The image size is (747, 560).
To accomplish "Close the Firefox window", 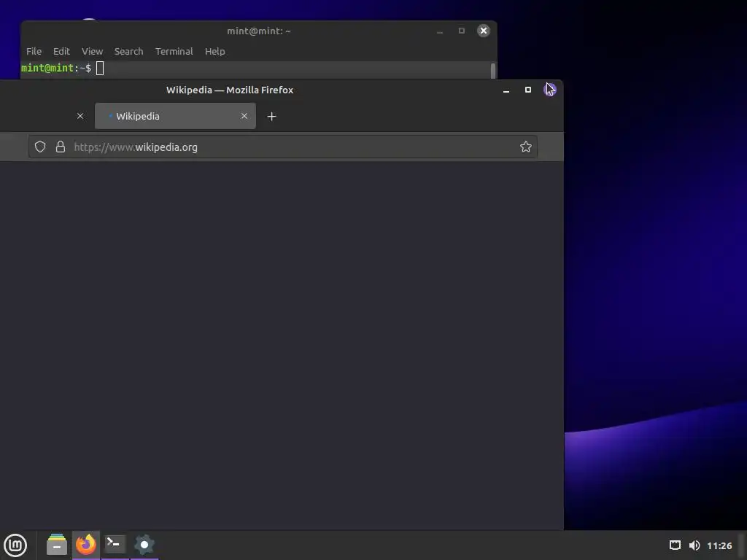I will click(550, 90).
